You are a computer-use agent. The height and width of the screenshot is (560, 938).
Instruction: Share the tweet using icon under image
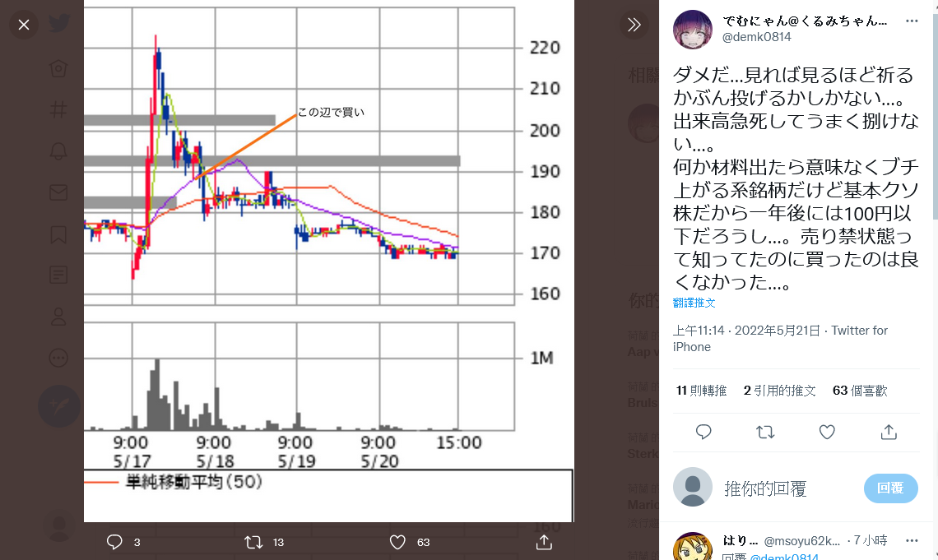coord(544,542)
